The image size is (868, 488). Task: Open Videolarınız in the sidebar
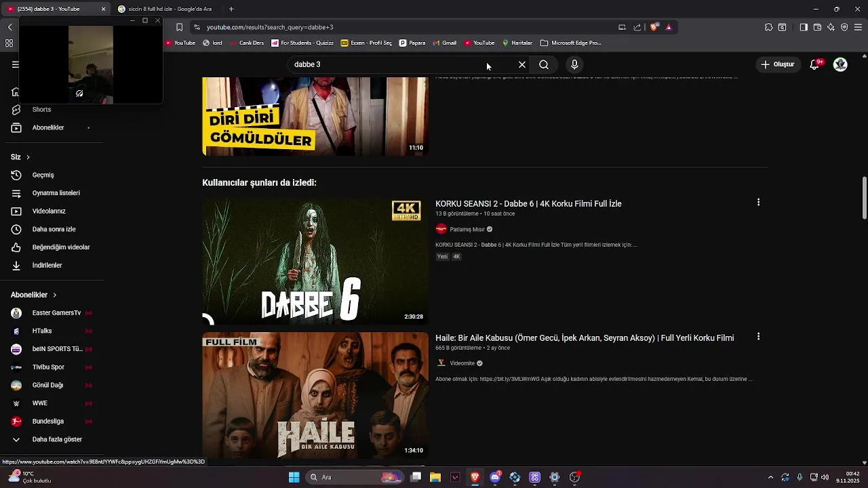pos(49,211)
